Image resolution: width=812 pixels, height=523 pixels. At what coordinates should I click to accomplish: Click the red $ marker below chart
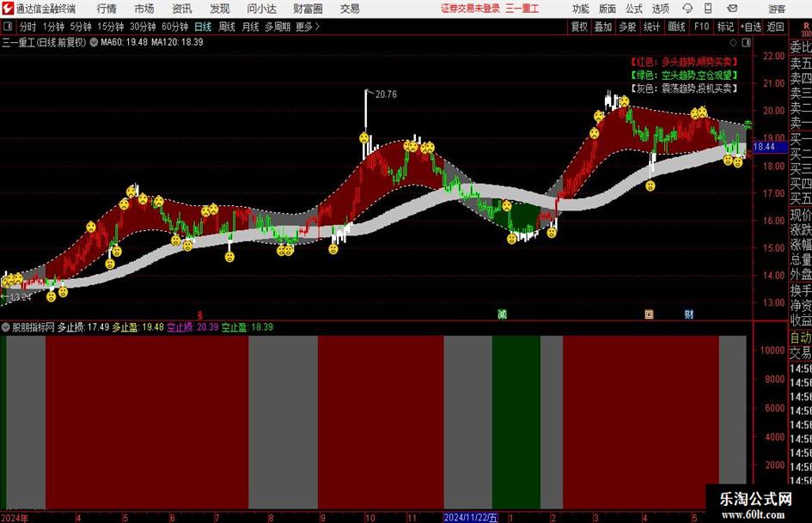pos(200,314)
